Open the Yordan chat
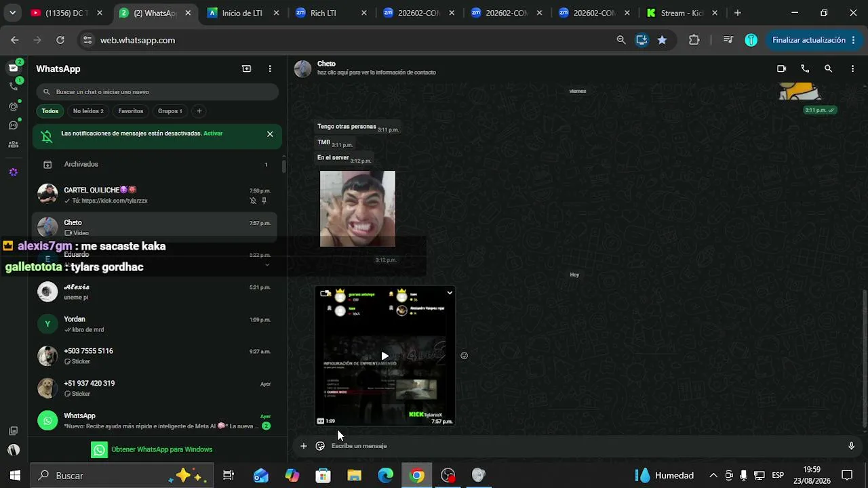The width and height of the screenshot is (868, 488). click(155, 324)
